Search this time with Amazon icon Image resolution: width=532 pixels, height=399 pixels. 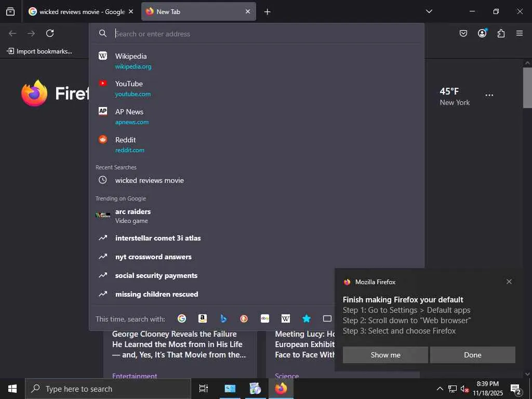pos(203,318)
